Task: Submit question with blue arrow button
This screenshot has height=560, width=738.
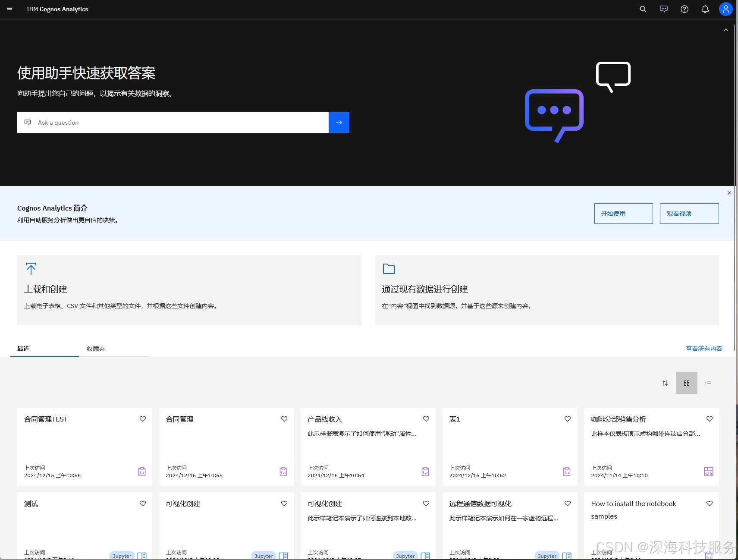Action: tap(339, 123)
